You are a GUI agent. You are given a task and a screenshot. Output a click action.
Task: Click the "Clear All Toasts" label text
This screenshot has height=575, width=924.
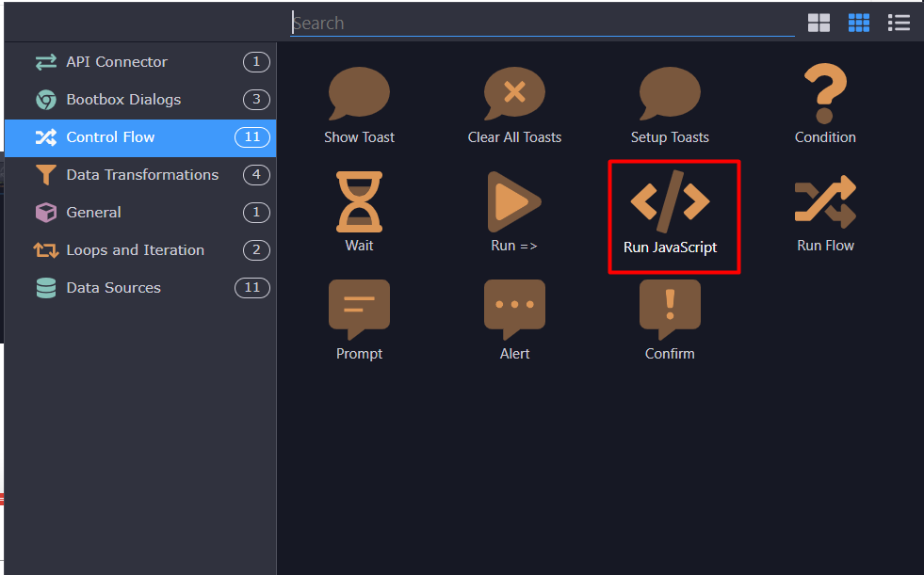point(514,137)
